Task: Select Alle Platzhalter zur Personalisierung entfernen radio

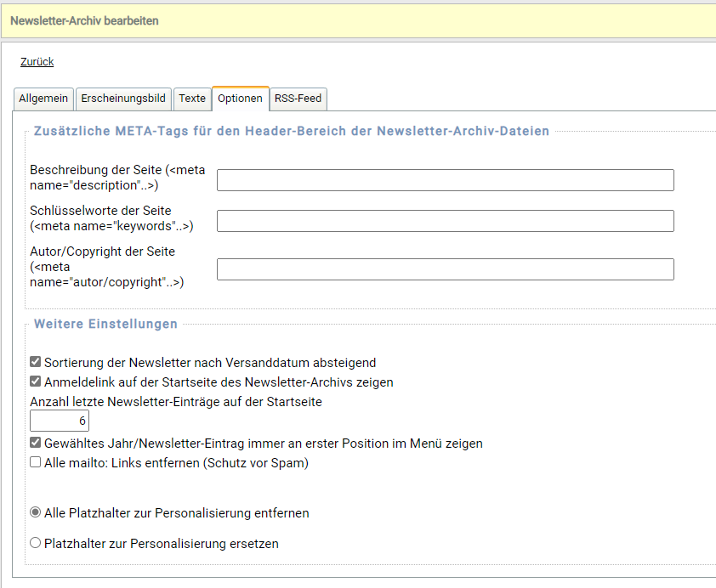Action: point(36,513)
